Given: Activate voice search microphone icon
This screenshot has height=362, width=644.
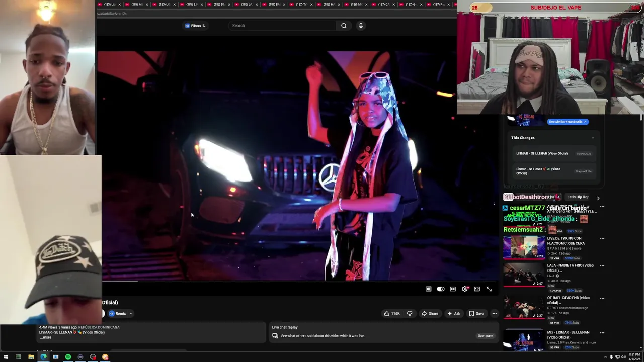Looking at the screenshot, I should [361, 26].
